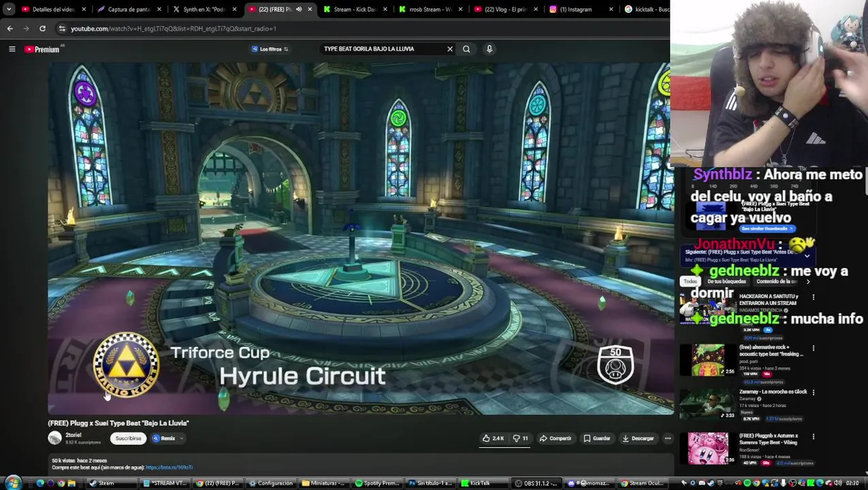This screenshot has height=490, width=868.
Task: Switch to the 'Detalles del video' tab
Action: click(53, 10)
